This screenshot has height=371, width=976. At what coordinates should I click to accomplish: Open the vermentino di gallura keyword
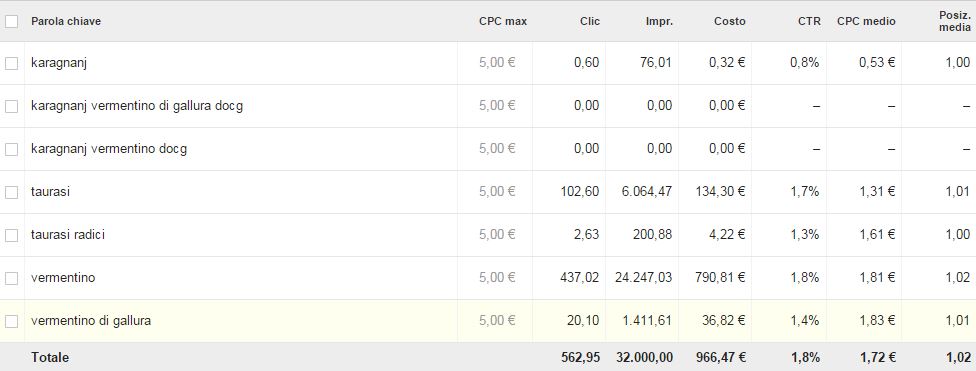[x=91, y=321]
